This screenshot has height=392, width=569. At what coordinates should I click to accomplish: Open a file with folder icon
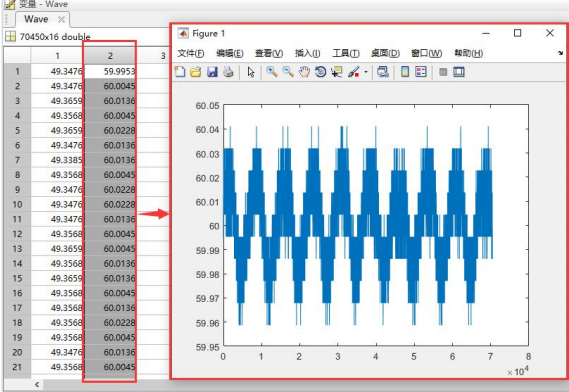(196, 72)
